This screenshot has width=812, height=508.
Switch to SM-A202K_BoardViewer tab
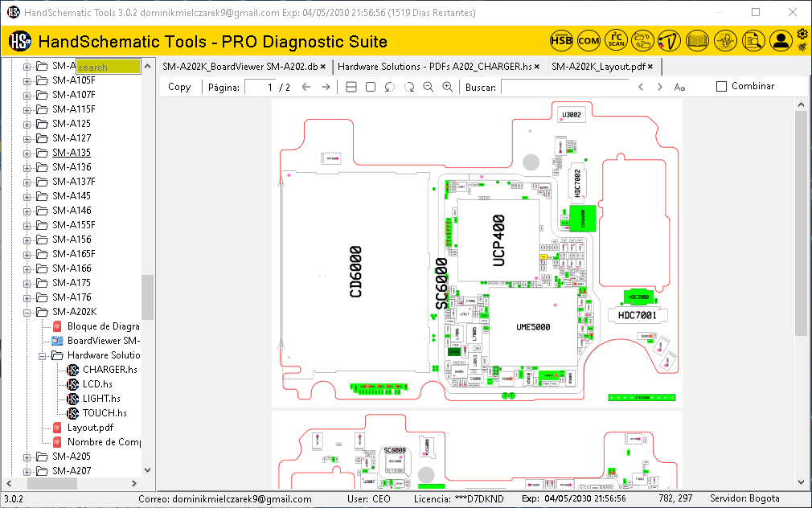click(240, 66)
